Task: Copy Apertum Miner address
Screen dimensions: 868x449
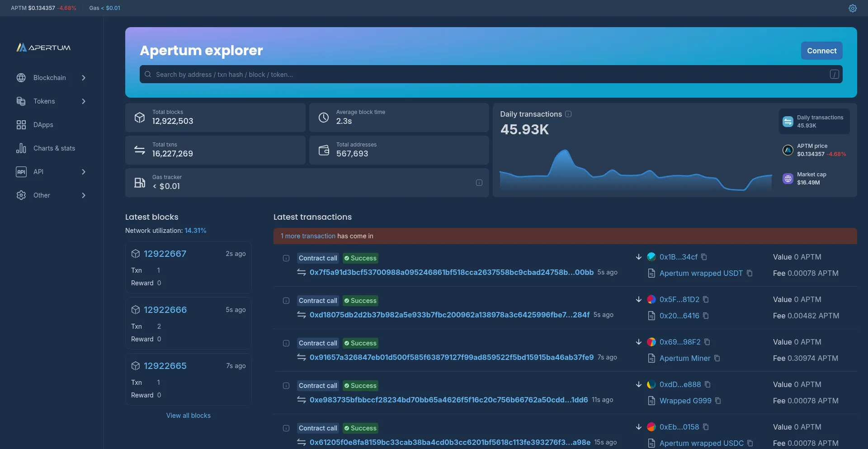Action: 717,358
